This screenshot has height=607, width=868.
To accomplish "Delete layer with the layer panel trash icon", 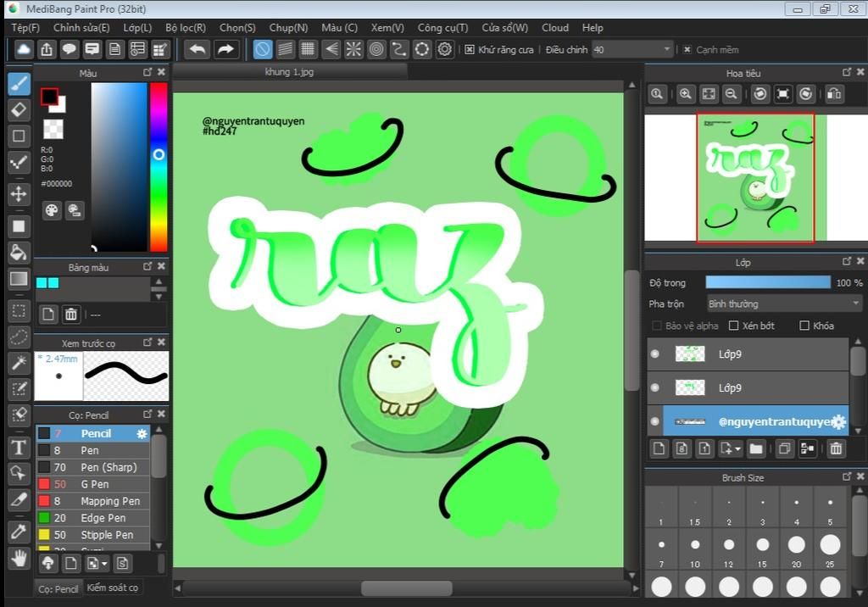I will click(836, 448).
